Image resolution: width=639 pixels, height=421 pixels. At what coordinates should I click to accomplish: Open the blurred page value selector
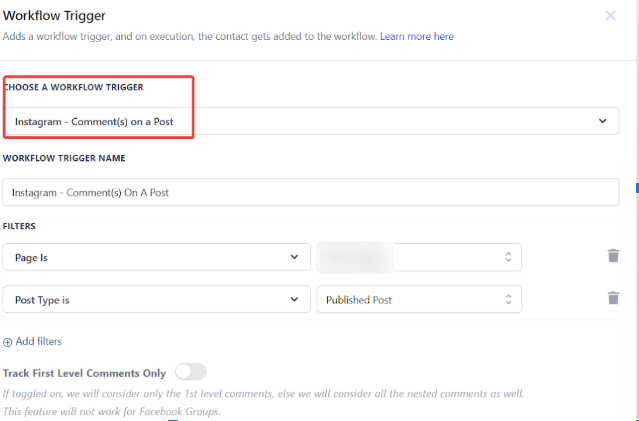point(418,257)
